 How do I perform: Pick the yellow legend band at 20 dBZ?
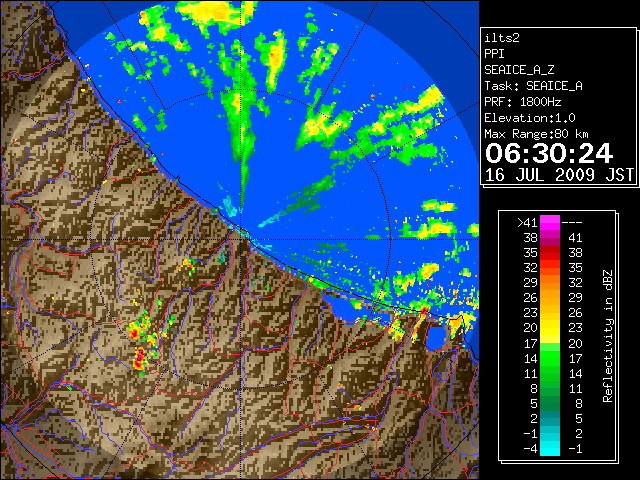tap(550, 328)
